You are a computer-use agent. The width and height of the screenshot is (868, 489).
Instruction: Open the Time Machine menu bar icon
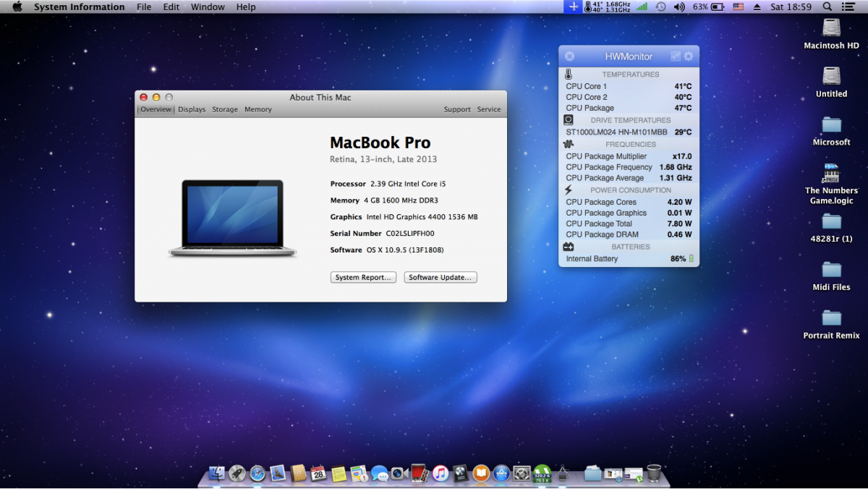(660, 7)
